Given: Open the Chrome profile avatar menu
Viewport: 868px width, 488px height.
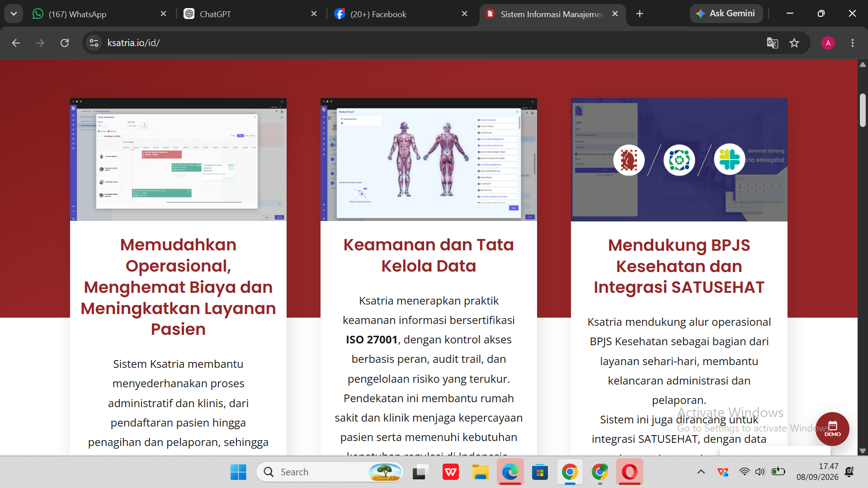Looking at the screenshot, I should [828, 43].
